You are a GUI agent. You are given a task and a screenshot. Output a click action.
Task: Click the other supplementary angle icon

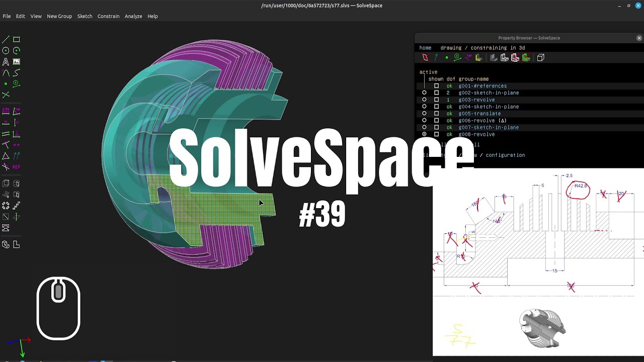(6, 166)
